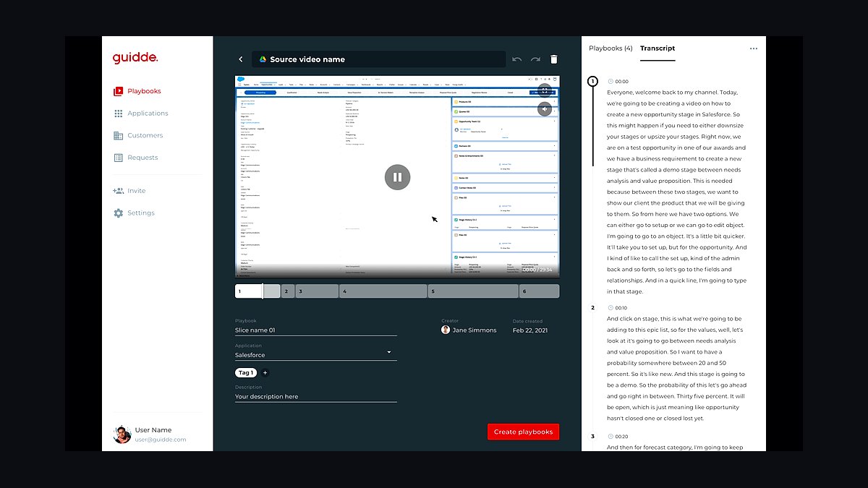This screenshot has width=868, height=488.
Task: Click the user avatar at bottom left
Action: coord(122,435)
